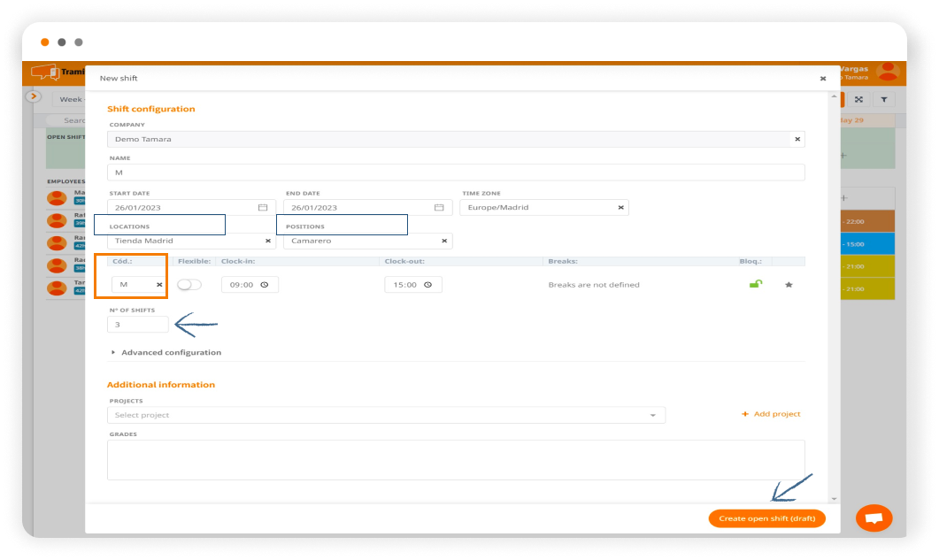Click Create open shift (draft) button
Viewport: 939px width, 560px height.
[766, 518]
